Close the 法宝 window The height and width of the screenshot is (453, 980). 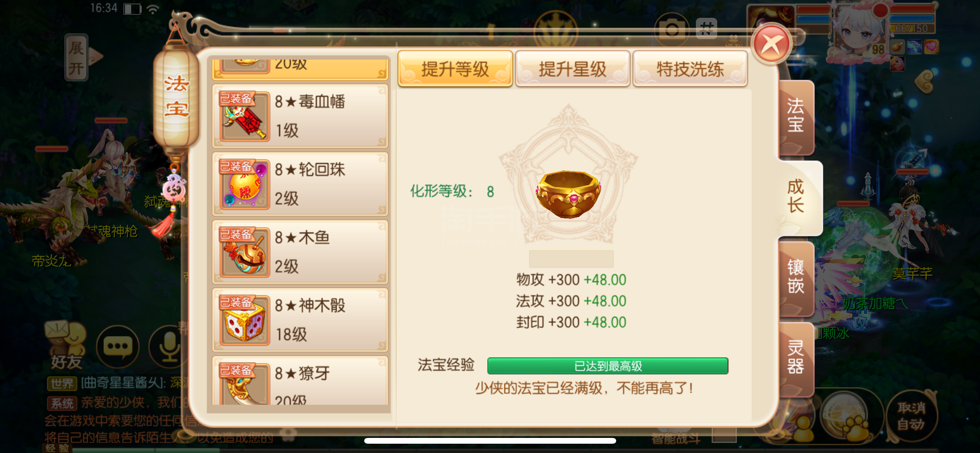tap(771, 45)
